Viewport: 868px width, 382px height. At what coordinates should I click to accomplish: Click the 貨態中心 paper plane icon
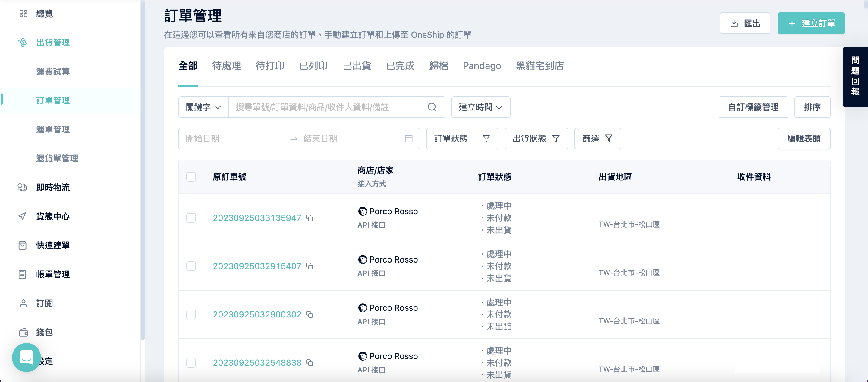click(x=22, y=216)
